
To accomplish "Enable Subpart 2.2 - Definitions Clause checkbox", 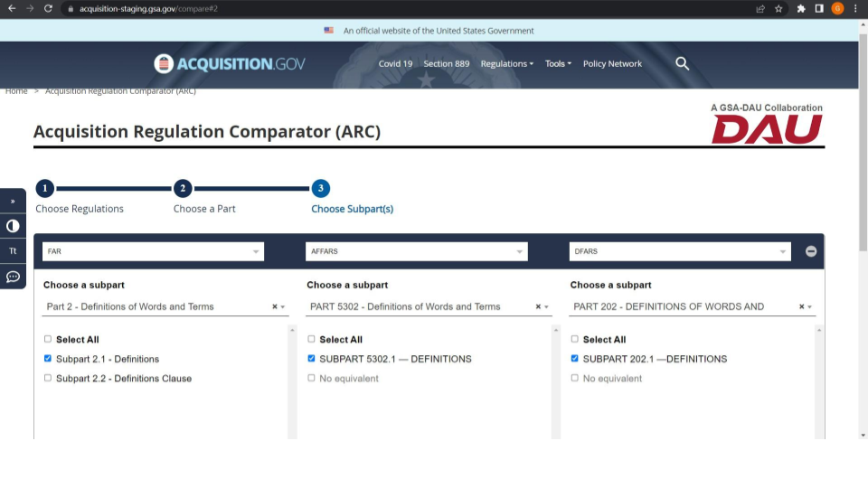I will click(48, 379).
